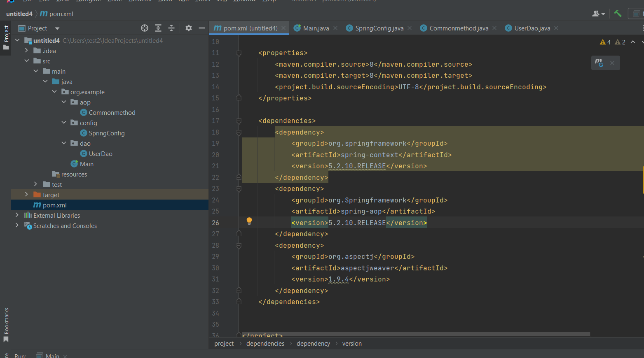Expand the target folder in project tree
This screenshot has width=644, height=358.
click(26, 194)
